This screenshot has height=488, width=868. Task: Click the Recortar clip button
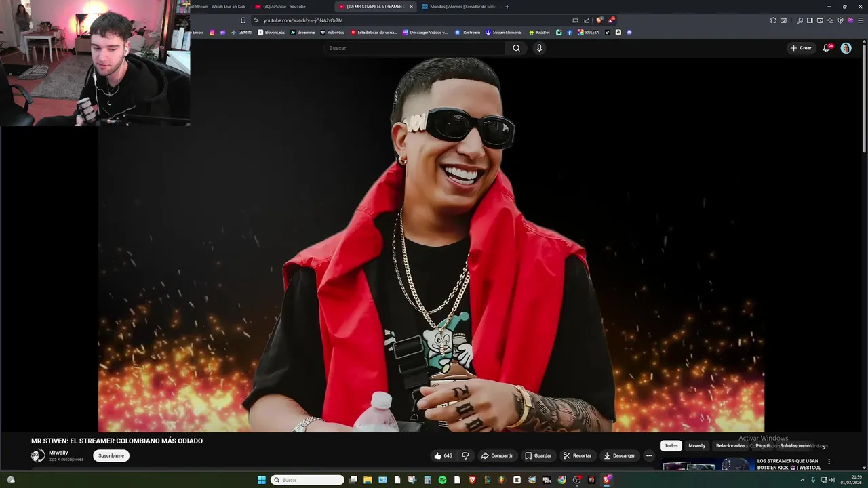point(577,455)
